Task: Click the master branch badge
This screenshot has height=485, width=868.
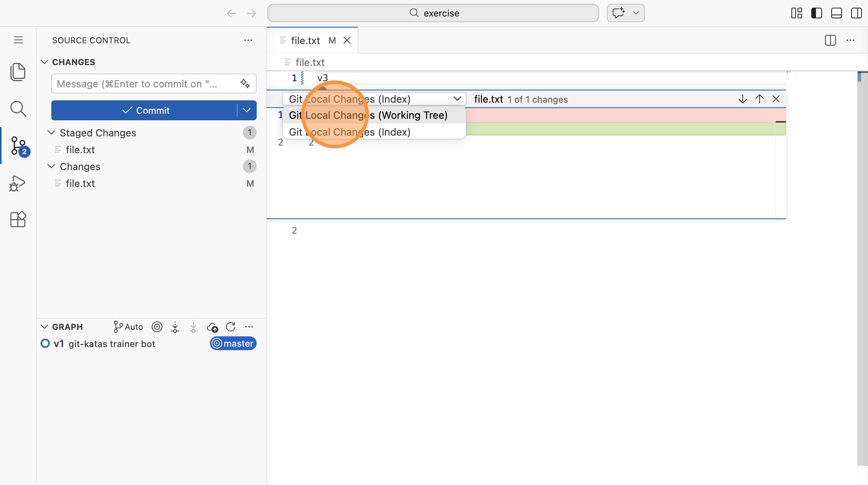Action: click(x=233, y=344)
